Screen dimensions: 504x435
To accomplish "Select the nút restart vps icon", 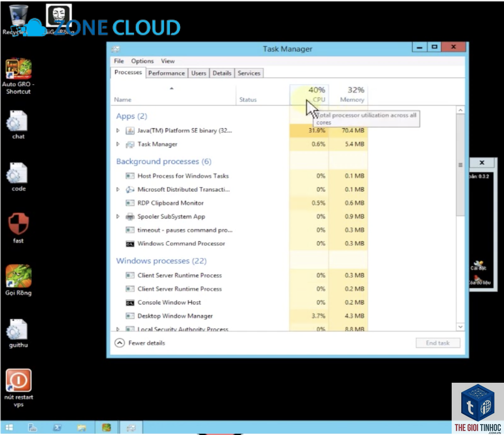I will click(x=18, y=388).
